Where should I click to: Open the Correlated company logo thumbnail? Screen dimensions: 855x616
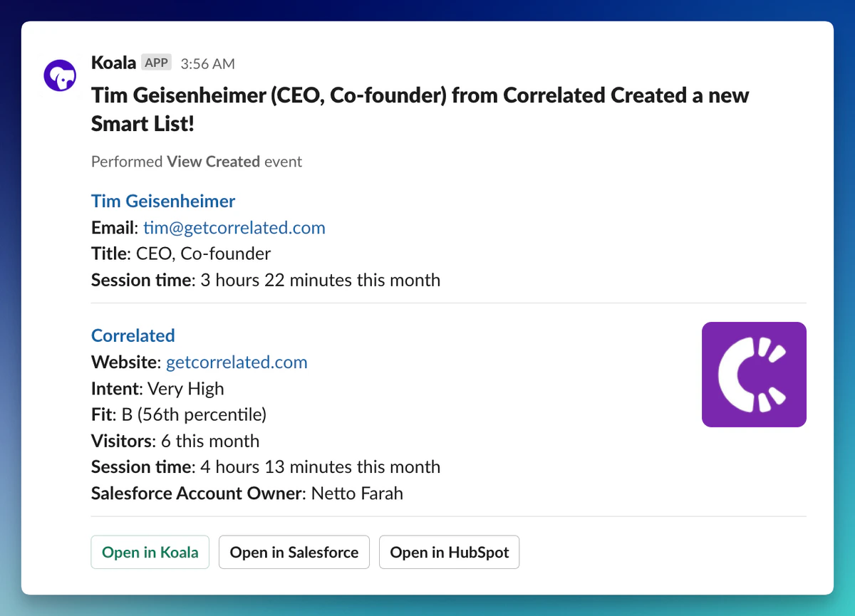754,375
